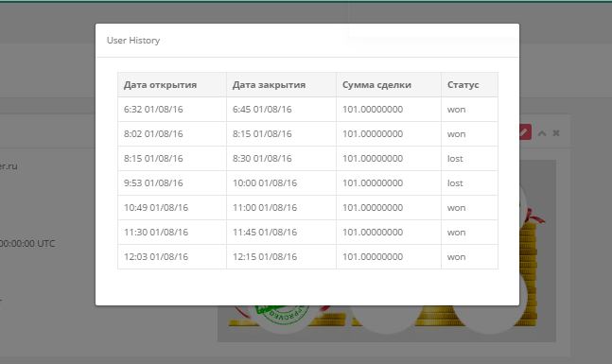
Task: Click open date '12:03 01/08/16'
Action: [156, 257]
